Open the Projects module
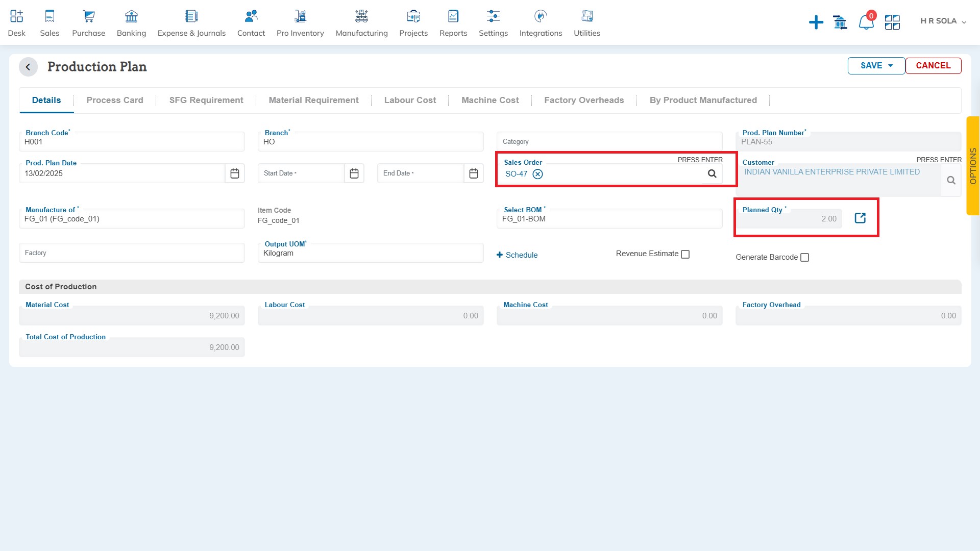The width and height of the screenshot is (980, 551). coord(413,23)
